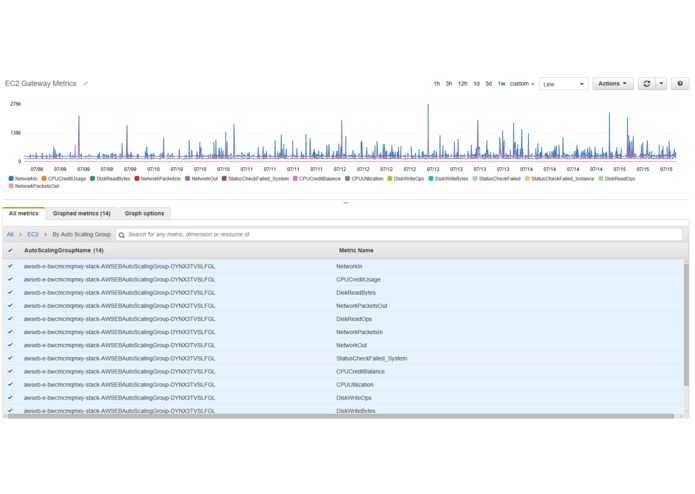Set time range to 12h
The height and width of the screenshot is (494, 695).
coord(462,84)
